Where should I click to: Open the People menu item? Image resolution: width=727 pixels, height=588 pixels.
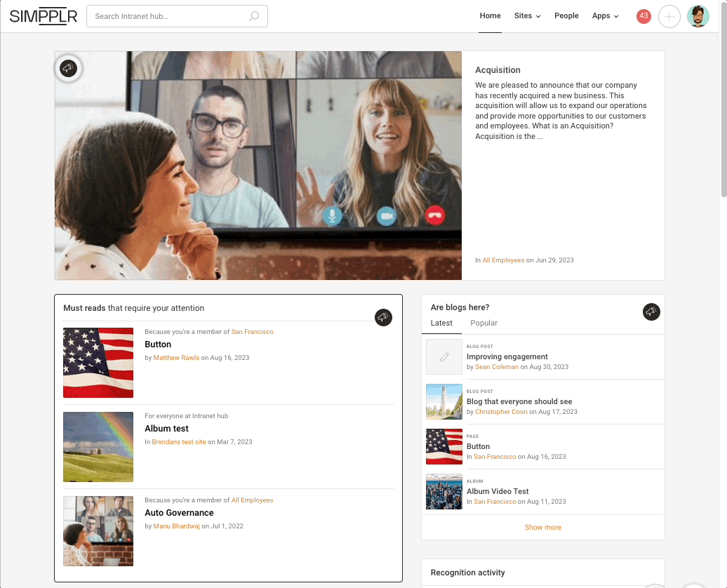566,15
